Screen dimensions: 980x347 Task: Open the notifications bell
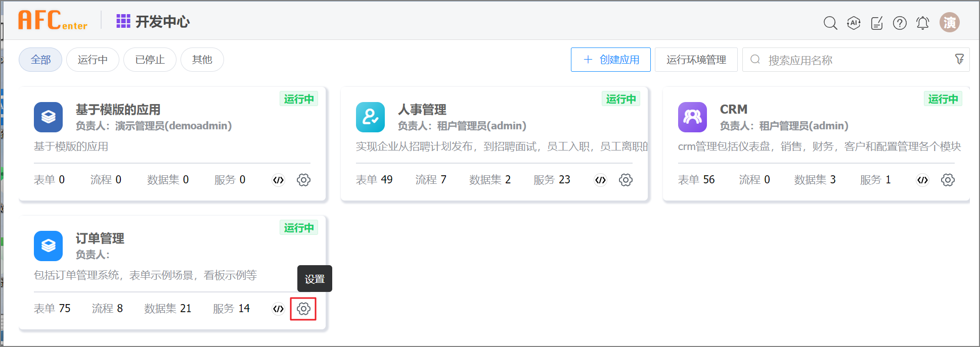pyautogui.click(x=923, y=23)
